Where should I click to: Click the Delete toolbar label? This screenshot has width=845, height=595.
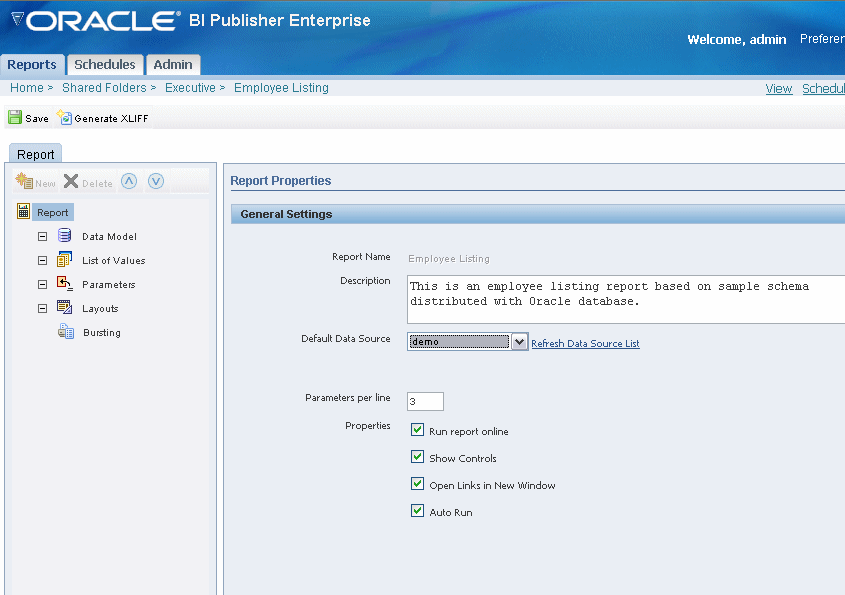tap(98, 184)
